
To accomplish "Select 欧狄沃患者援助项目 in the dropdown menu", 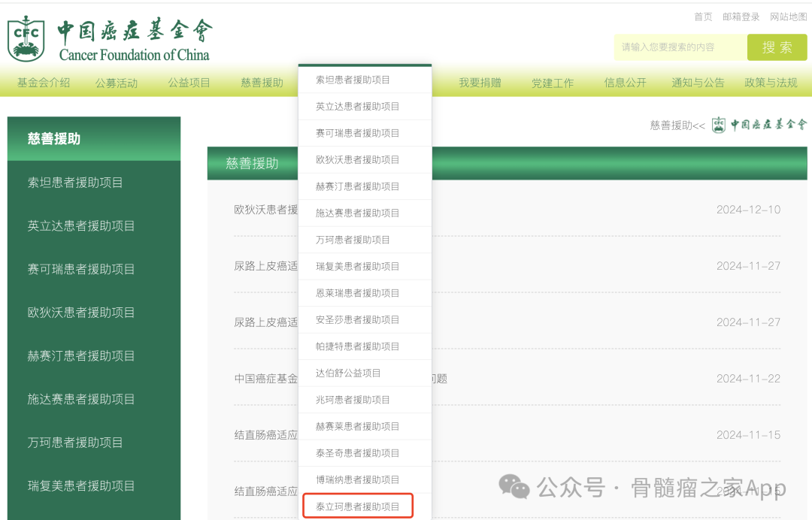I will point(365,160).
